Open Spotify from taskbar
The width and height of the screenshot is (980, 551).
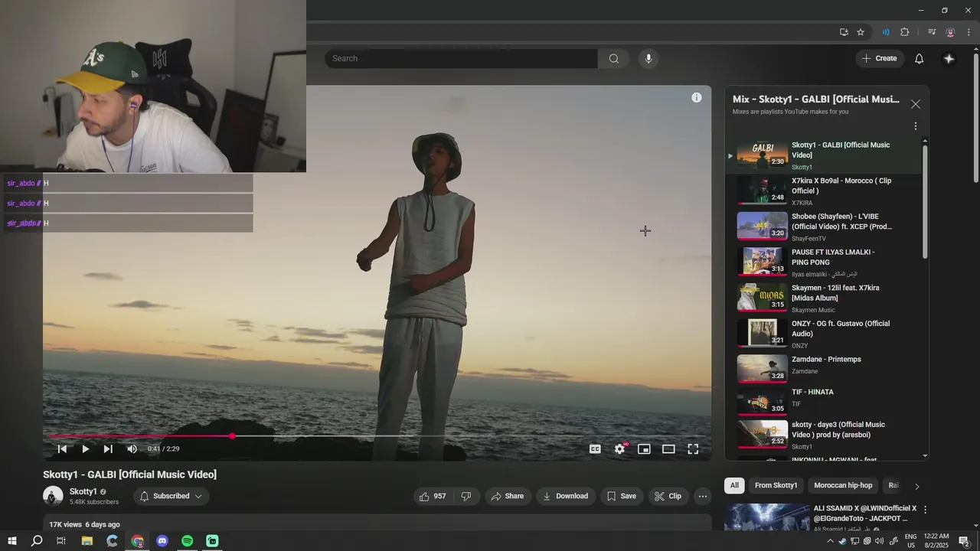188,541
